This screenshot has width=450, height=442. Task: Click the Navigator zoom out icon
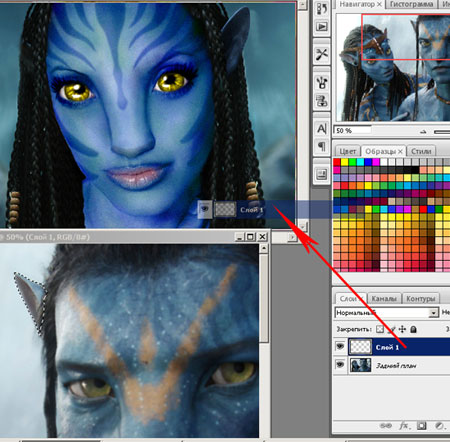(x=423, y=132)
